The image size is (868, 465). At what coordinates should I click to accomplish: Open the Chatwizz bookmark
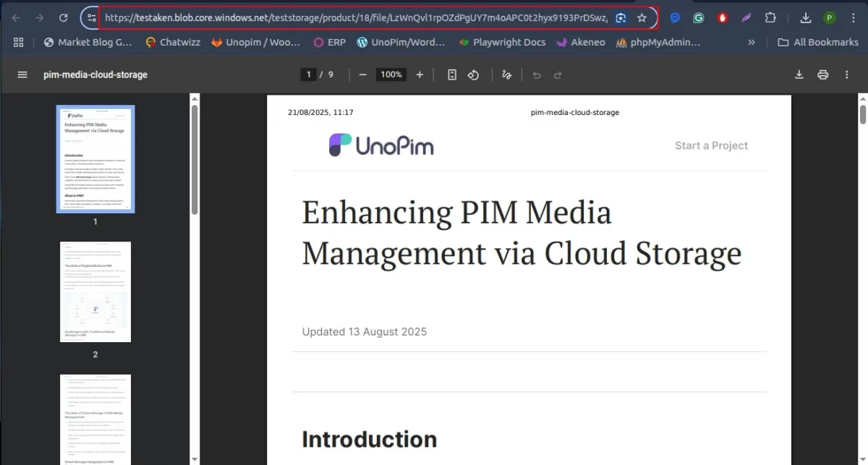(172, 42)
